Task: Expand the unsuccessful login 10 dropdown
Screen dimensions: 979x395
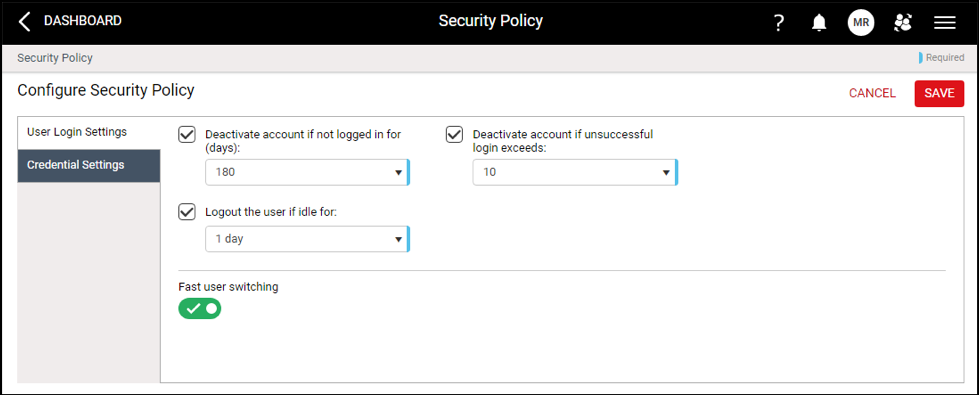Action: 575,172
